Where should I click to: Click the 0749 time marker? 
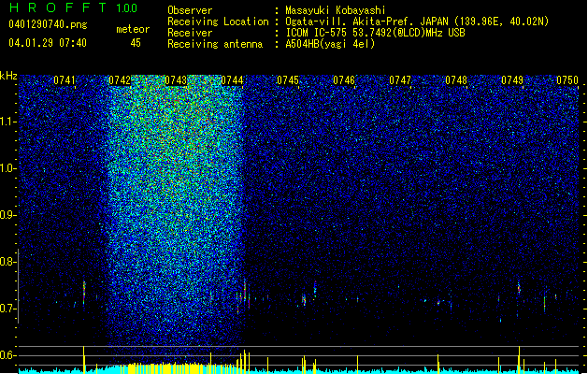coord(512,80)
